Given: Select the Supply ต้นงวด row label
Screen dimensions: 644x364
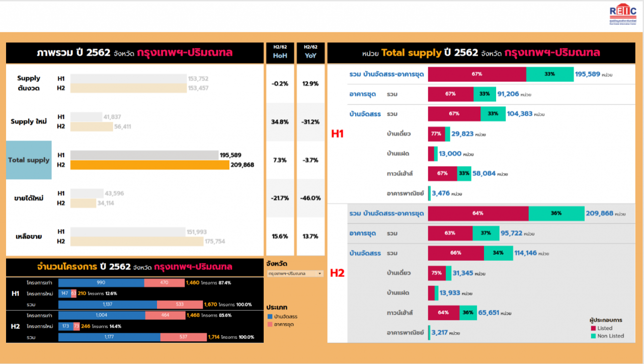Looking at the screenshot, I should pos(29,83).
